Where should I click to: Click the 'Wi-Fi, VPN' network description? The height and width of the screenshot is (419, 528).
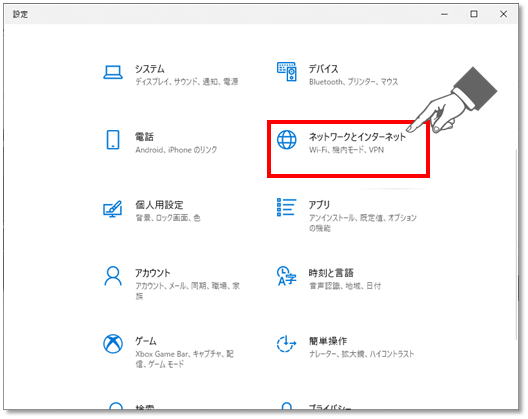[x=346, y=150]
